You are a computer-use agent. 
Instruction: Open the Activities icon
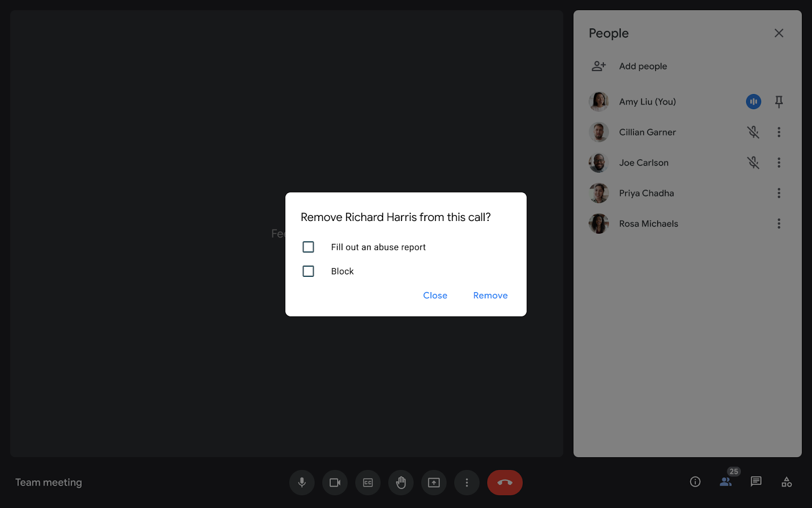point(787,482)
